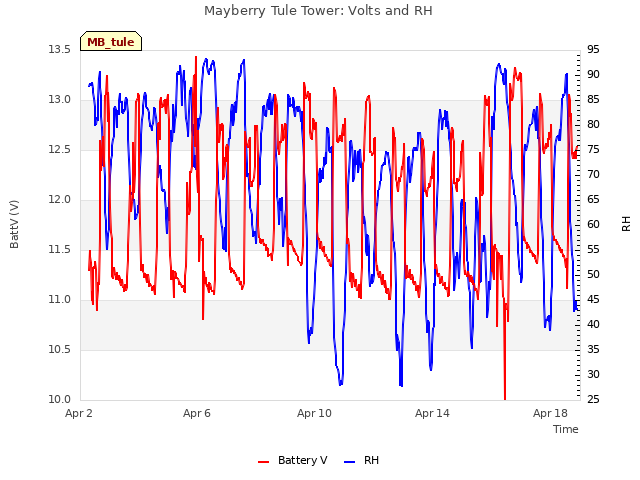Click the MB_tule annotation label

[x=111, y=41]
